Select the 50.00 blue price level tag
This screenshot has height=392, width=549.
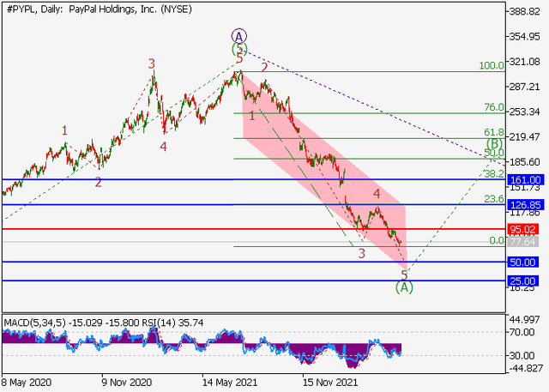click(523, 262)
